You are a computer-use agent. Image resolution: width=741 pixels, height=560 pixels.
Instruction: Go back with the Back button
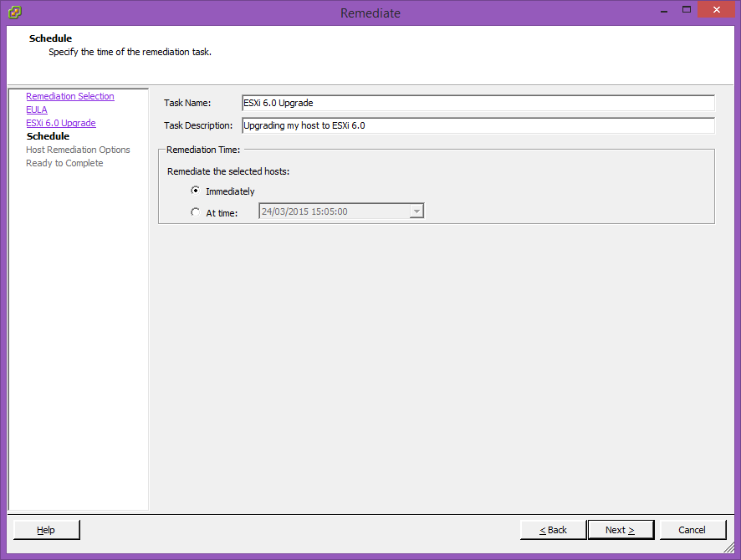tap(553, 530)
